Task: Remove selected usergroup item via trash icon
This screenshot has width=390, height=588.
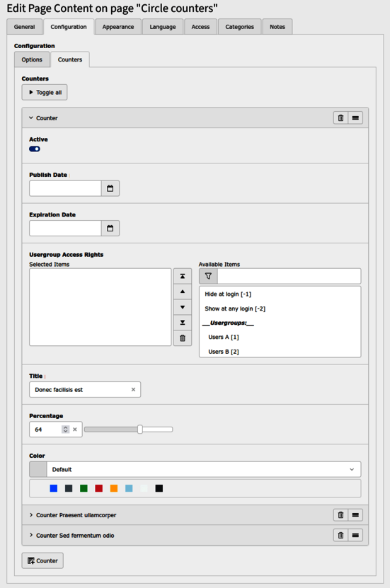Action: [x=183, y=338]
